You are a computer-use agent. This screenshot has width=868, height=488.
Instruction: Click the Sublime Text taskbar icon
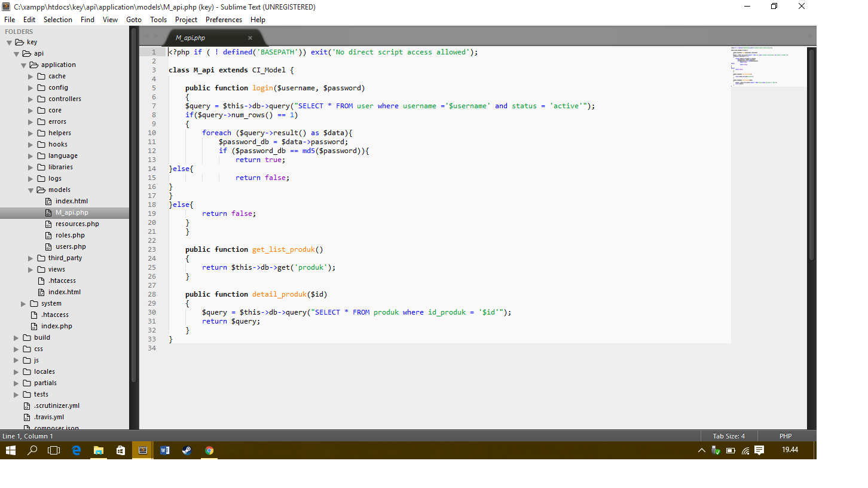click(142, 450)
